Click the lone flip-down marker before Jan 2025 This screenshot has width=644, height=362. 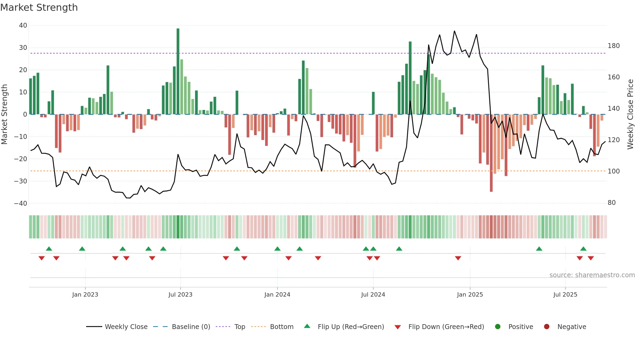coord(458,258)
